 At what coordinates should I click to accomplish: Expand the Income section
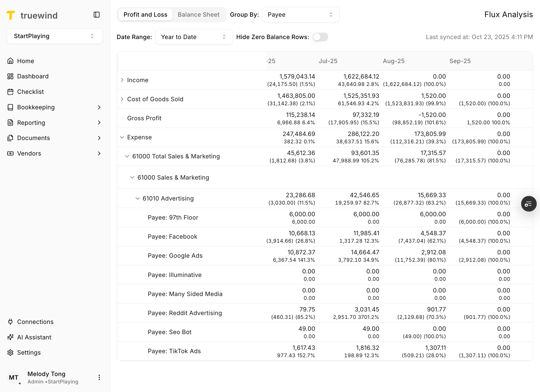point(122,80)
